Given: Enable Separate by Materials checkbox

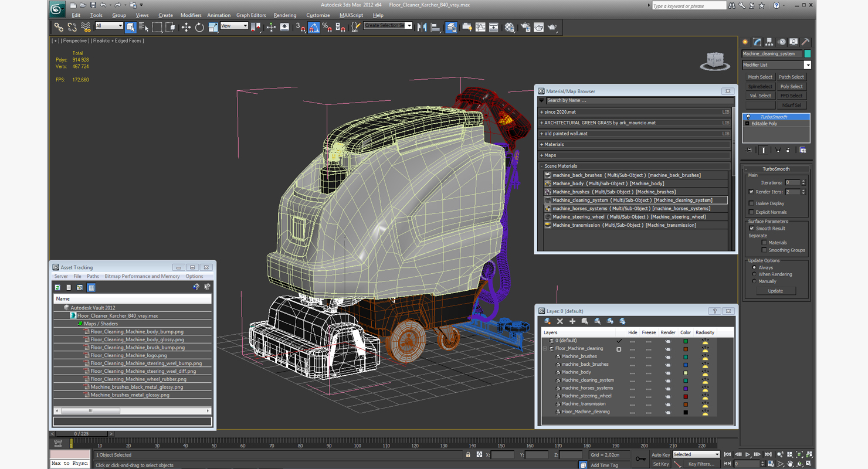Looking at the screenshot, I should [x=764, y=243].
